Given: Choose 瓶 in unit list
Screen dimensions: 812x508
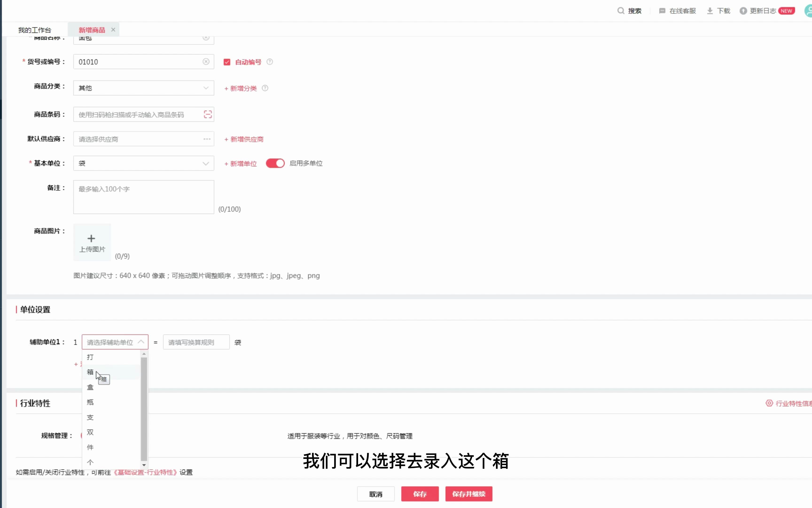Looking at the screenshot, I should coord(111,402).
